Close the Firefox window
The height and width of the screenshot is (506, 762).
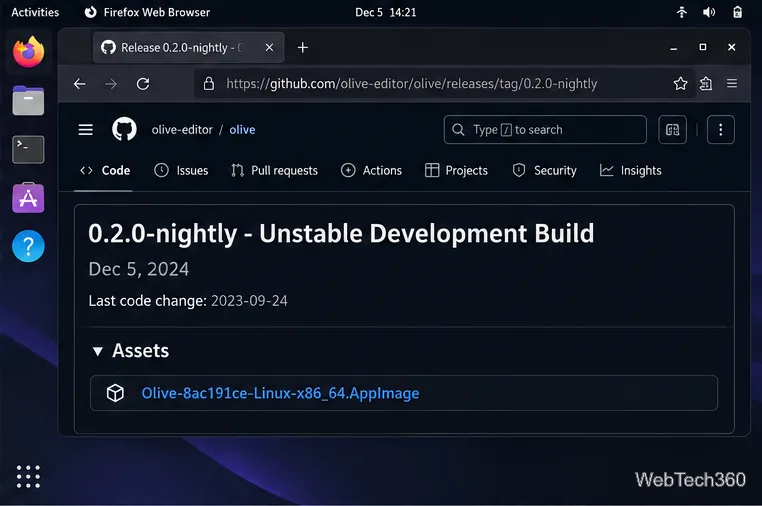[x=731, y=47]
